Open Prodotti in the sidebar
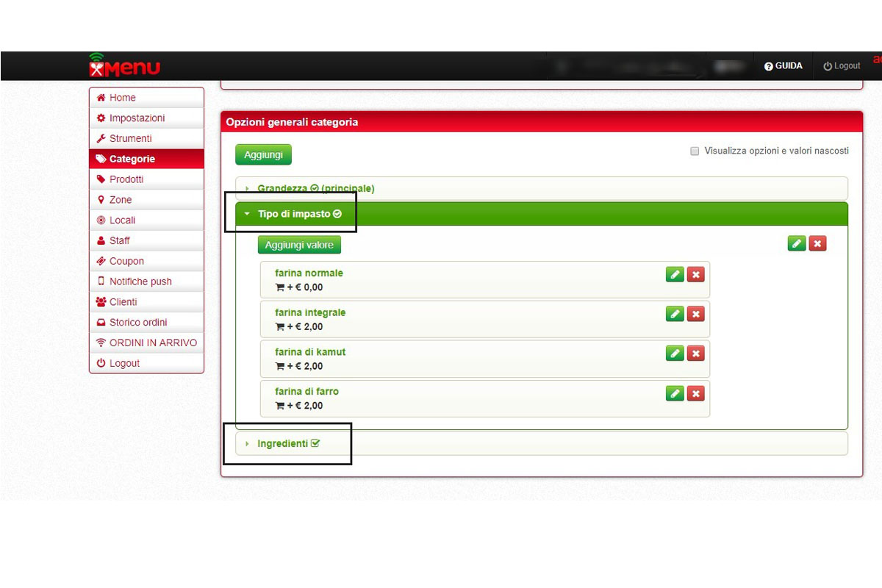 click(126, 179)
